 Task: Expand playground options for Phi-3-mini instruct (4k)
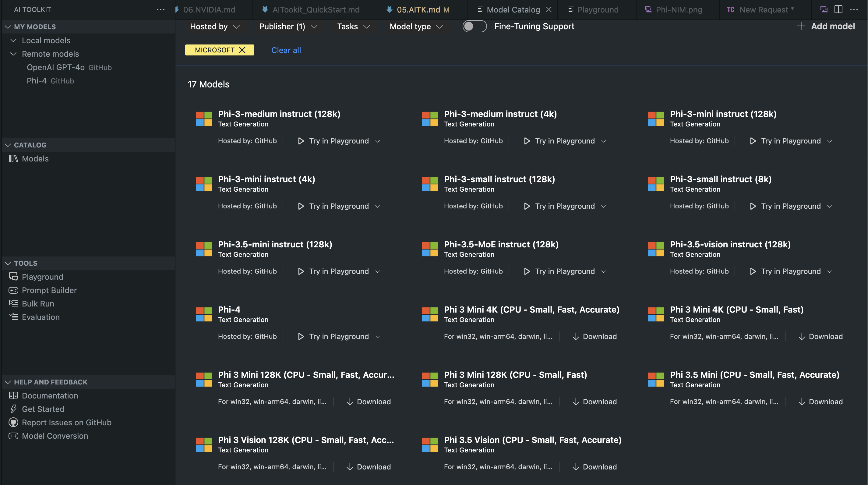[378, 206]
